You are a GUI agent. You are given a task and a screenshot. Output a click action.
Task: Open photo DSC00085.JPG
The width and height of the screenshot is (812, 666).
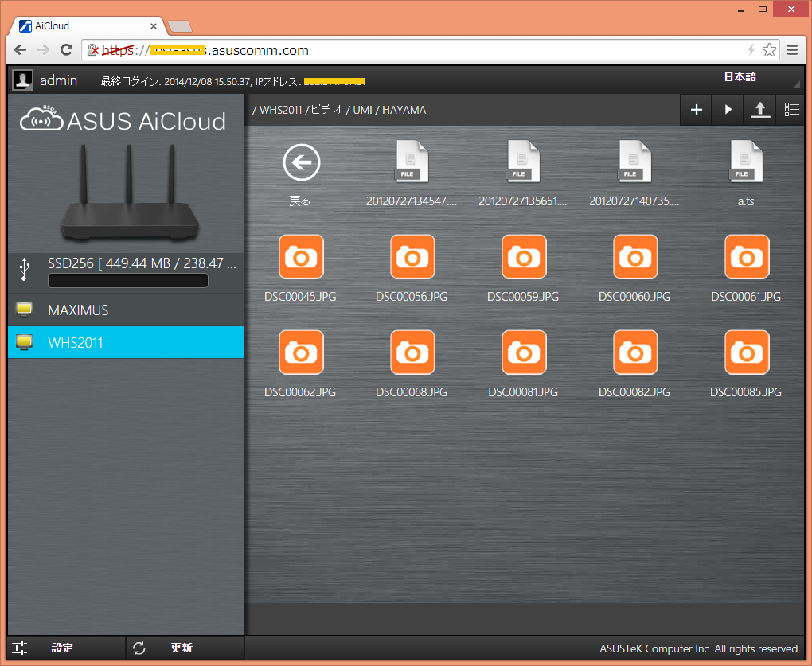[x=746, y=352]
